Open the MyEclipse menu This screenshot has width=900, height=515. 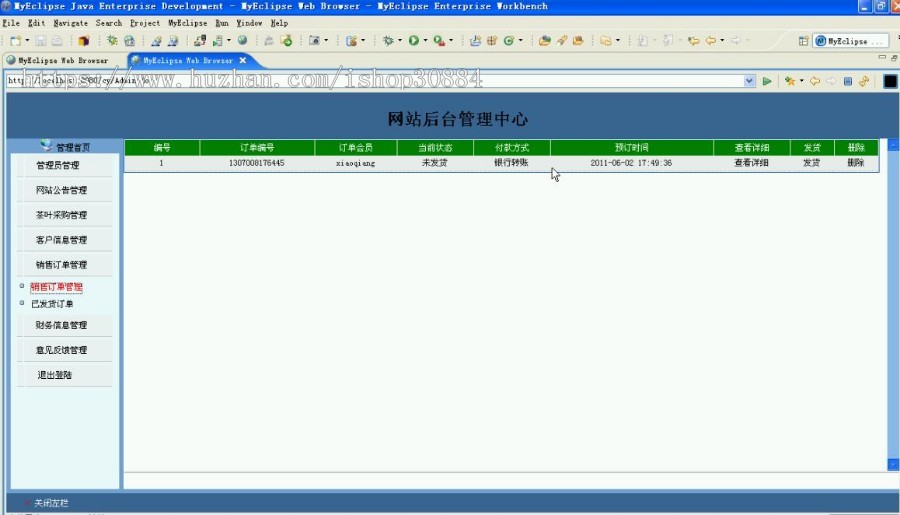tap(188, 23)
